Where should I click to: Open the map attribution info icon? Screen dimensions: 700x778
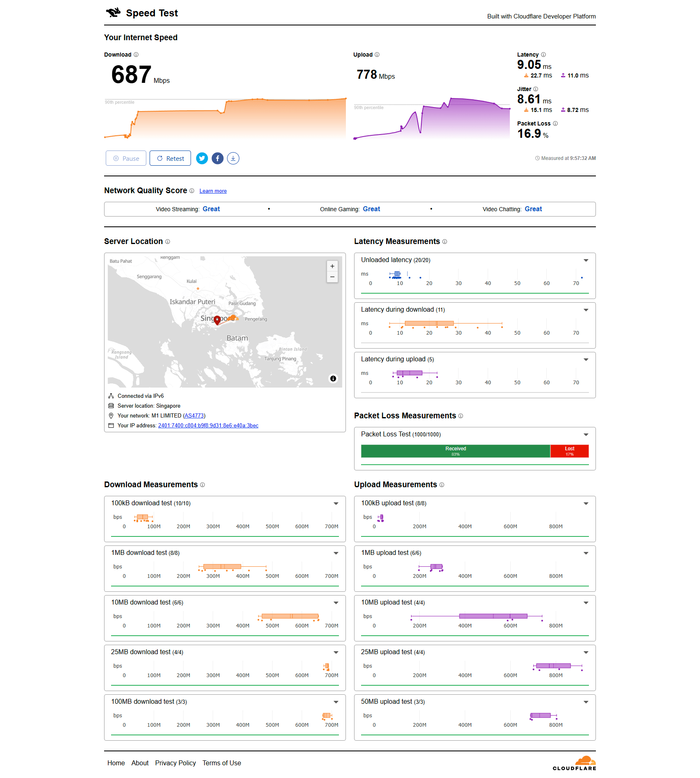click(x=333, y=379)
